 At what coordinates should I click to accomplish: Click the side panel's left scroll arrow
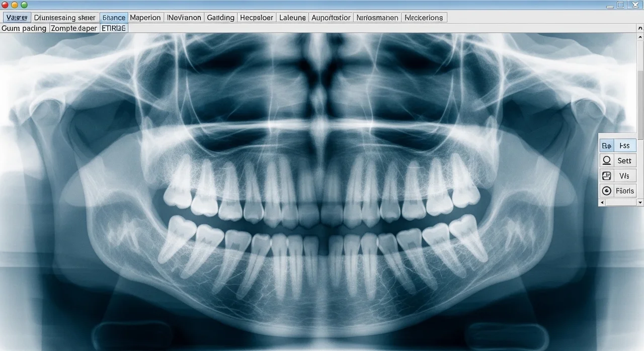coord(602,203)
